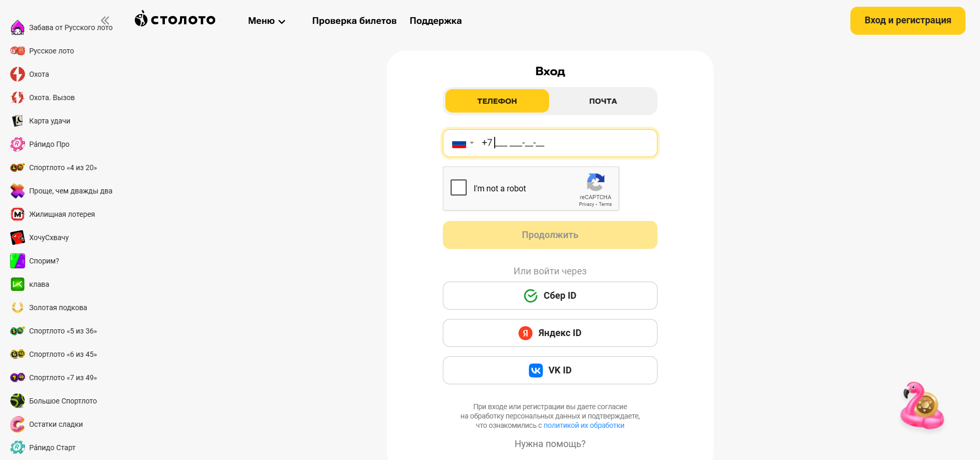Open the Карта удачи game icon
This screenshot has width=980, height=460.
tap(18, 121)
